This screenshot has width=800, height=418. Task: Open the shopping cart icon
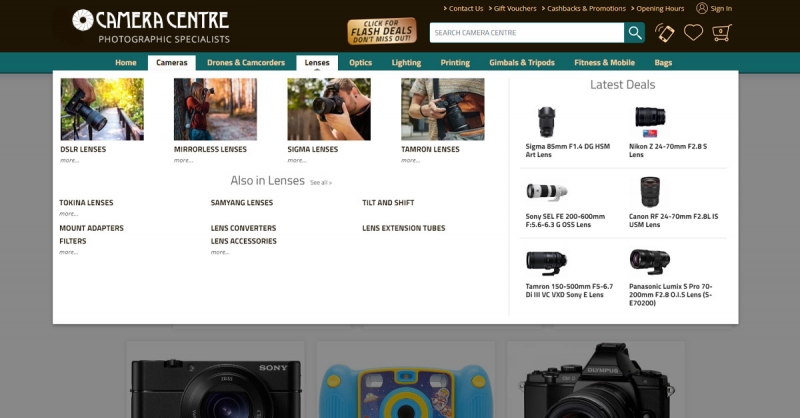[722, 33]
